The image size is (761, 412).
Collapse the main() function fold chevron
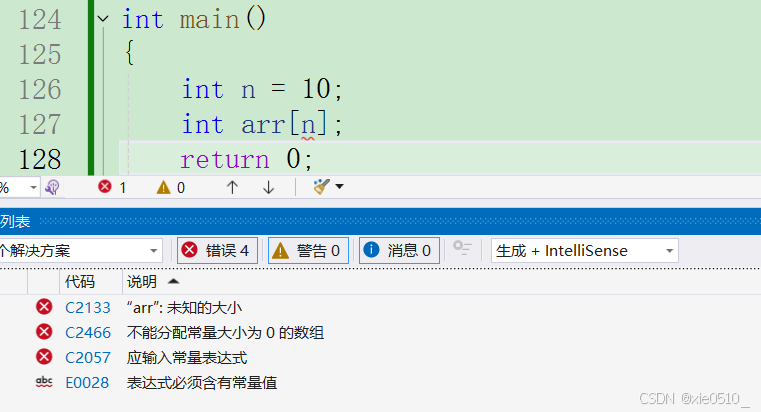(102, 19)
